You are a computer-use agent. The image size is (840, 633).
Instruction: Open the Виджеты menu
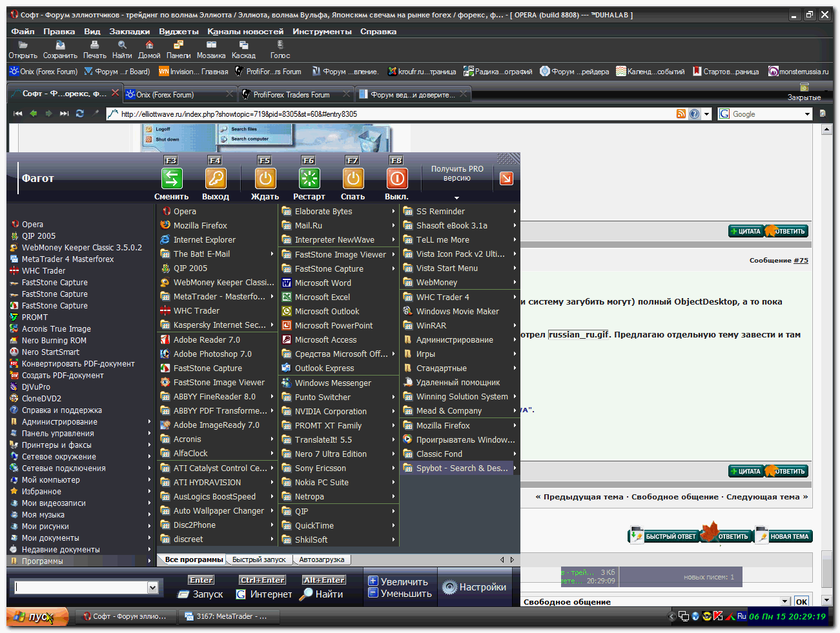pos(179,31)
